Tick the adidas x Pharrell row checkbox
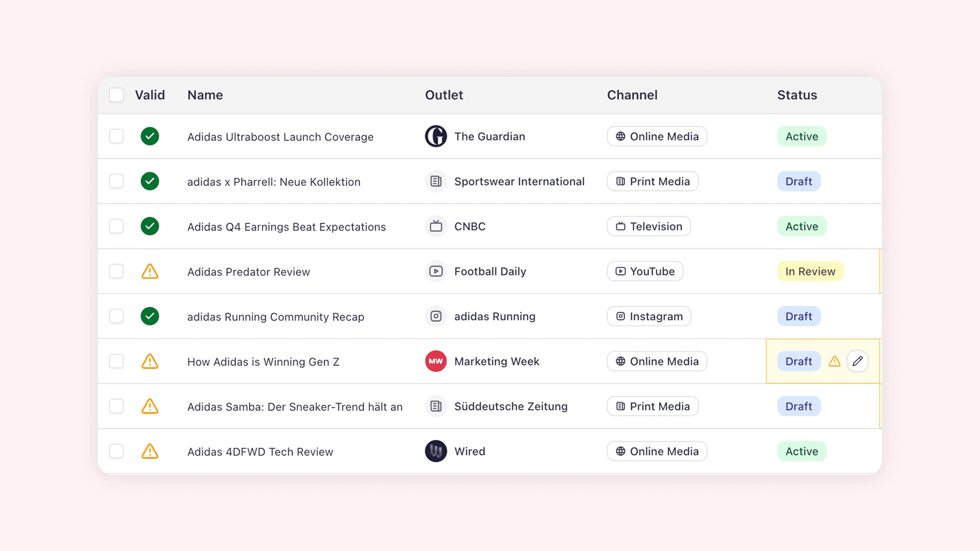 [116, 181]
